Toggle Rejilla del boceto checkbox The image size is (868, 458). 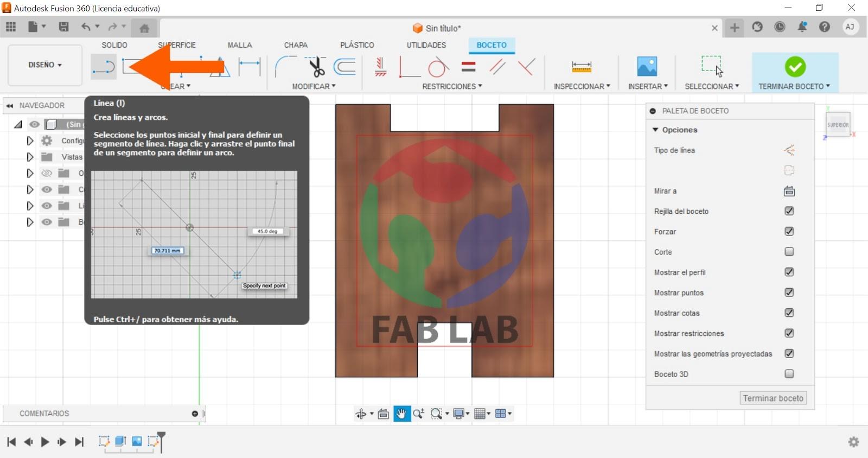click(789, 211)
